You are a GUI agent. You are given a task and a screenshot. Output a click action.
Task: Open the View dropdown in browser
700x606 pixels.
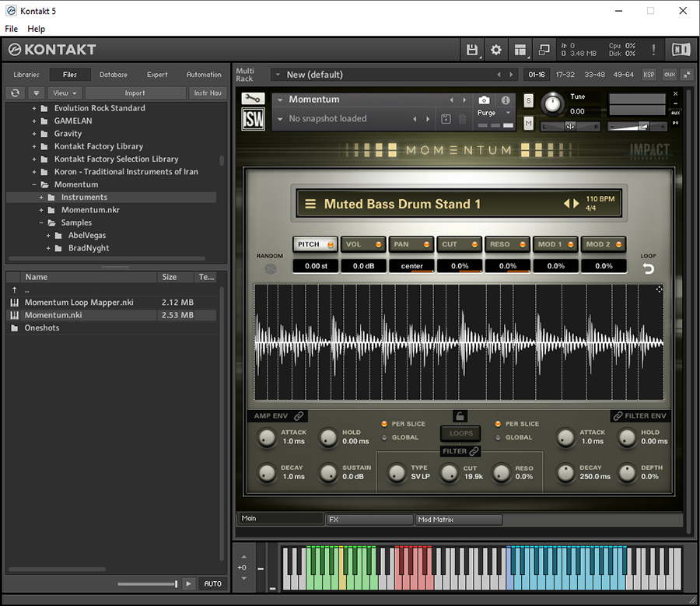coord(65,93)
